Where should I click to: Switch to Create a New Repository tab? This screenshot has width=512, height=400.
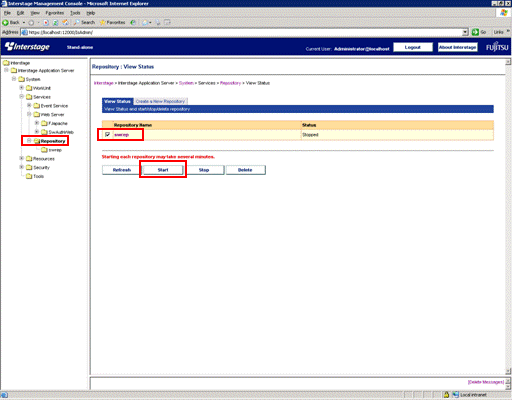point(160,101)
